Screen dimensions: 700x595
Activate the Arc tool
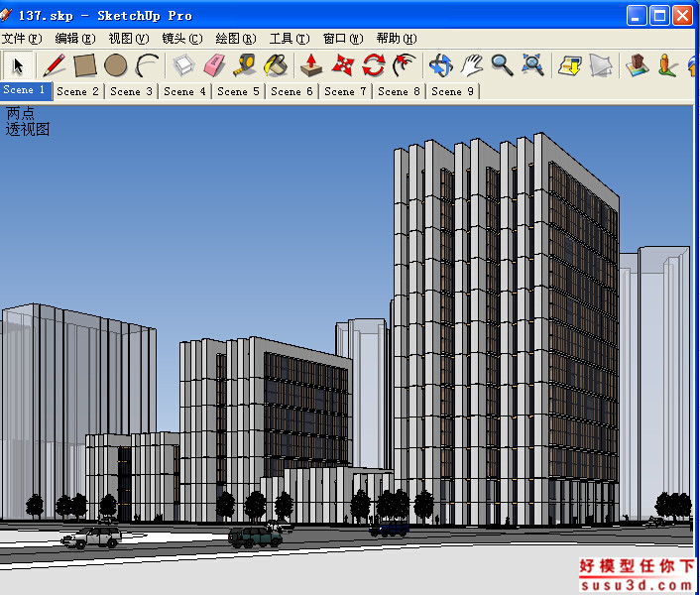click(148, 65)
